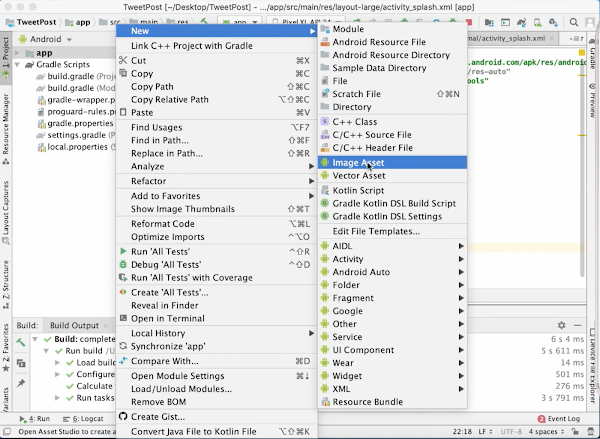Expand the Run tasks node
The height and width of the screenshot is (439, 600).
(57, 398)
